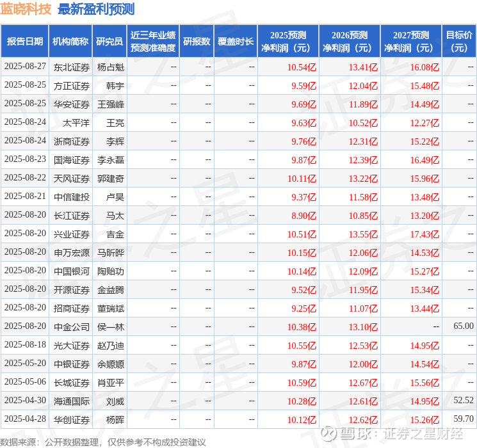
Task: Click the 中银证券 institution cell
Action: [72, 364]
